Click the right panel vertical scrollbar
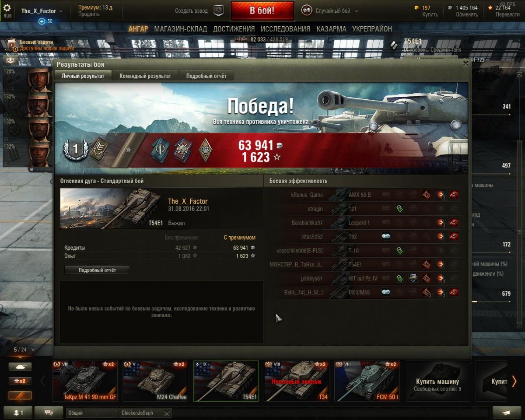The height and width of the screenshot is (420, 525). (x=519, y=232)
